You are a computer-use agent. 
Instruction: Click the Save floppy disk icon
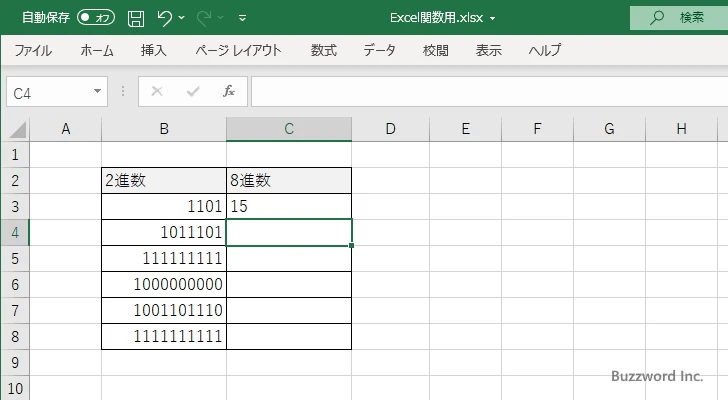point(136,18)
